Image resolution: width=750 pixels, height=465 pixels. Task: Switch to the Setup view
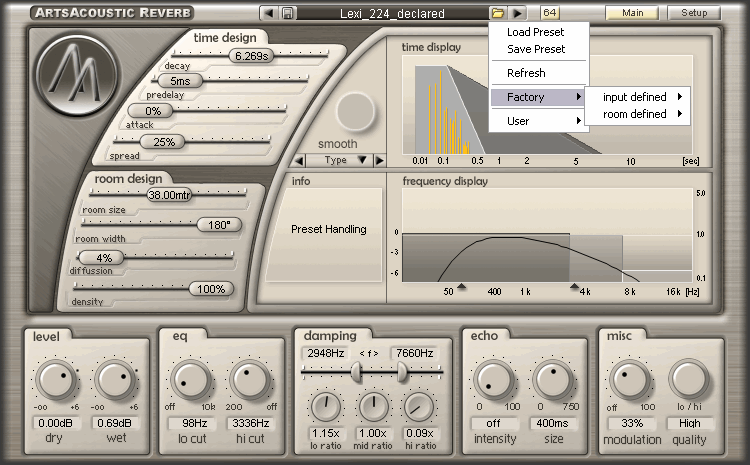point(694,13)
